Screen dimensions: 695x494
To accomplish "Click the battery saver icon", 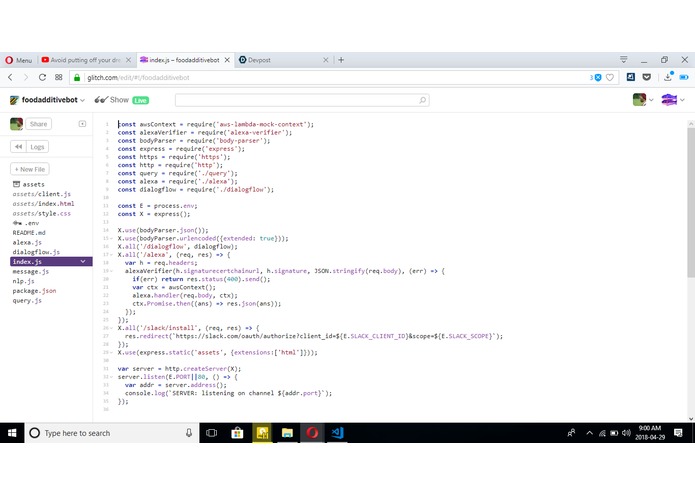I will pyautogui.click(x=684, y=78).
